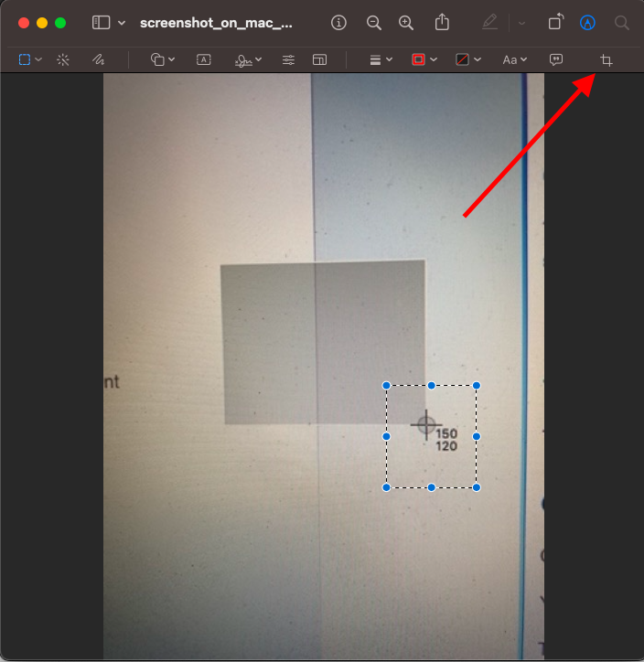Expand the Text Style dropdown arrow

(x=523, y=59)
